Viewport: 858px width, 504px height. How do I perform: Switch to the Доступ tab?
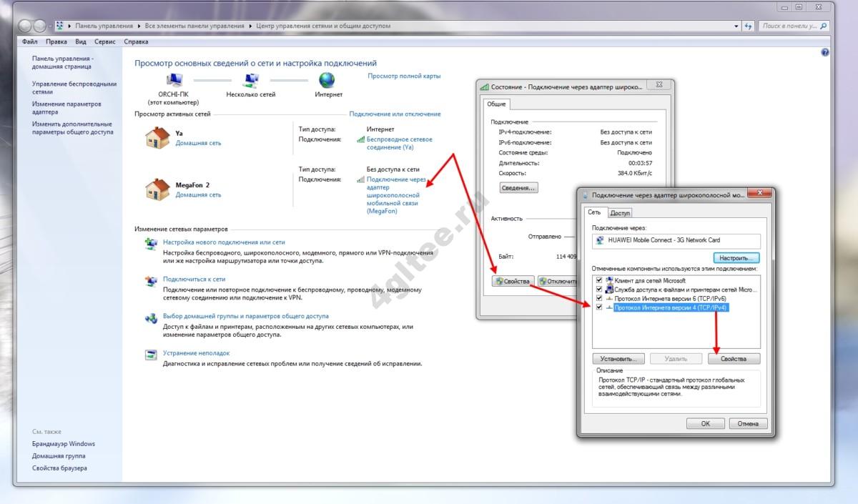620,212
